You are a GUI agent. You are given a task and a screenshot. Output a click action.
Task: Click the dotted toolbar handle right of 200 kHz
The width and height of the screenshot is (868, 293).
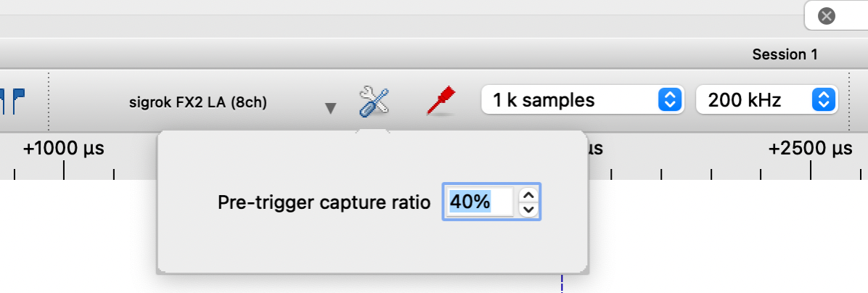[850, 101]
